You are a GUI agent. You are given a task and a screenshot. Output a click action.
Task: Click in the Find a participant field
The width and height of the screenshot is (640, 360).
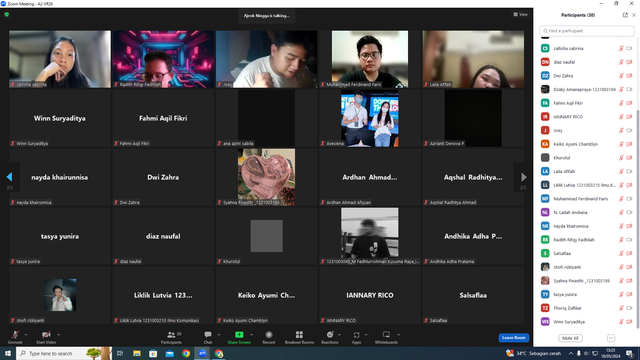(587, 31)
